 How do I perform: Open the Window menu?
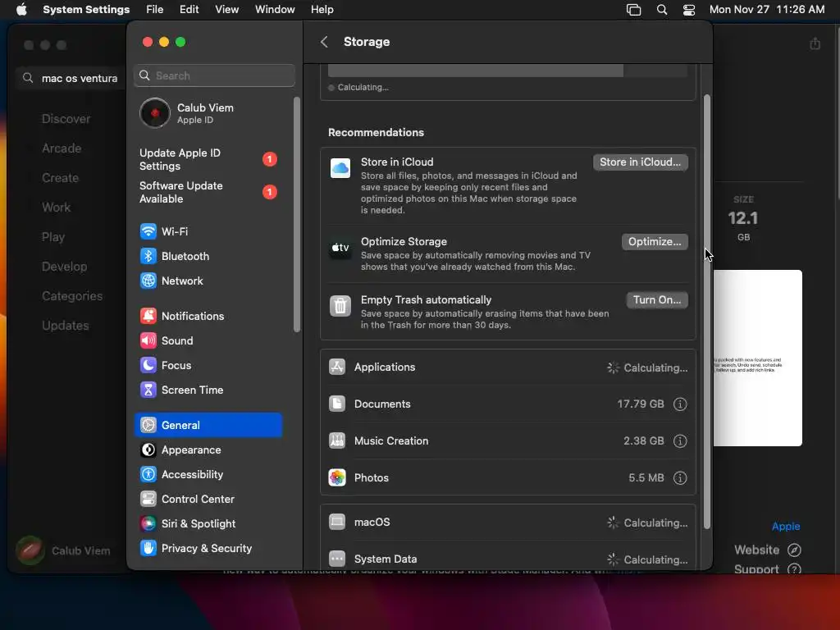click(x=275, y=10)
